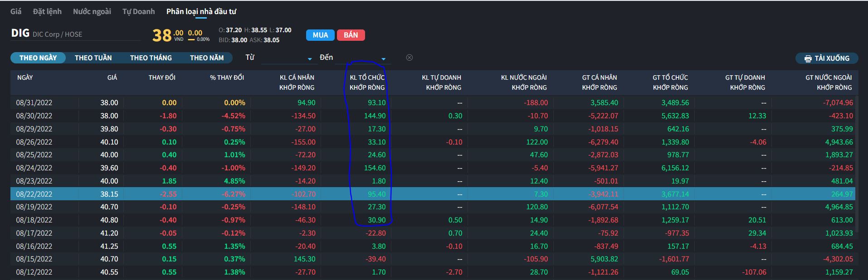Open the Giá tab
Viewport: 868px width, 280px height.
click(x=16, y=11)
